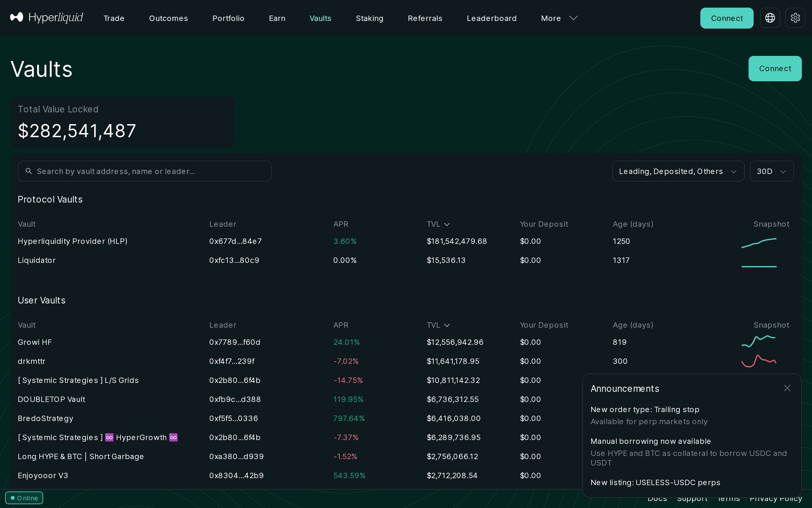Select the Vaults nav item

pos(320,18)
